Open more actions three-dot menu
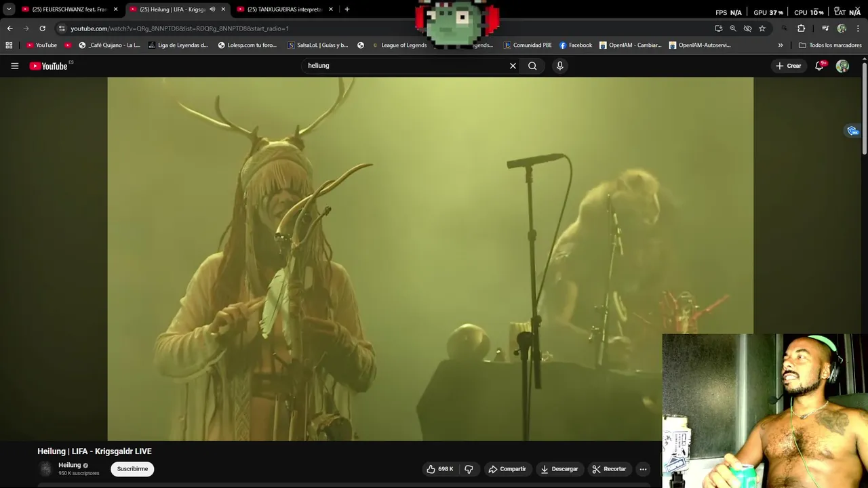The height and width of the screenshot is (488, 868). click(643, 469)
